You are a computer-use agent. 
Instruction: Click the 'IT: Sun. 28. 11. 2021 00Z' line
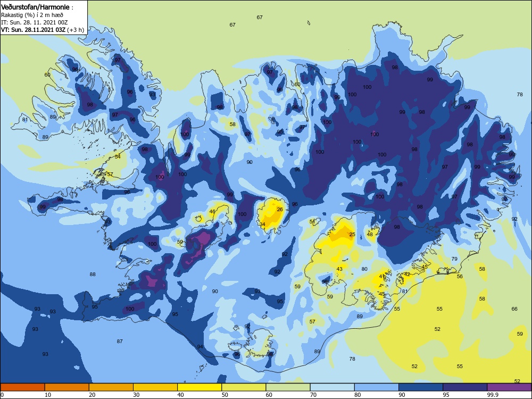click(34, 22)
